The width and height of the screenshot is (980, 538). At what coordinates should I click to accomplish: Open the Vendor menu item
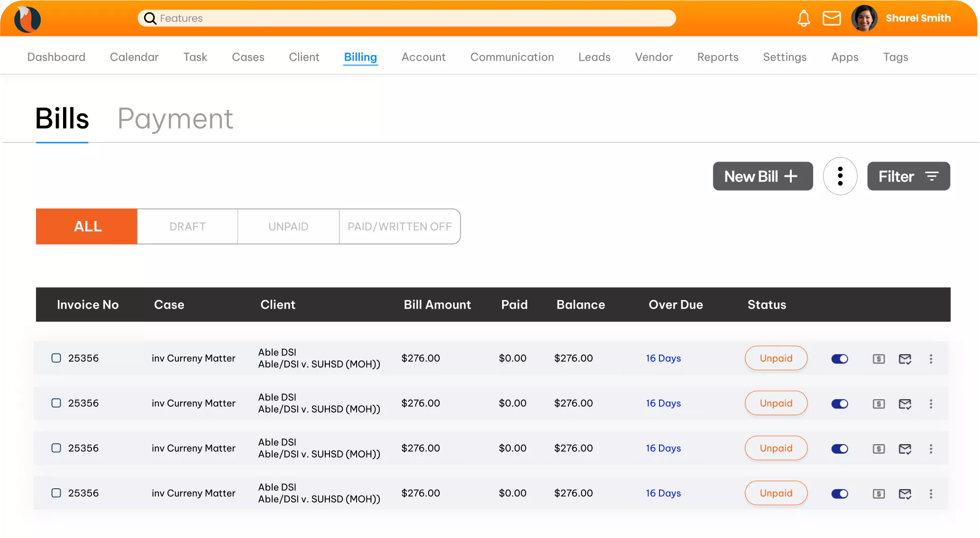click(654, 57)
